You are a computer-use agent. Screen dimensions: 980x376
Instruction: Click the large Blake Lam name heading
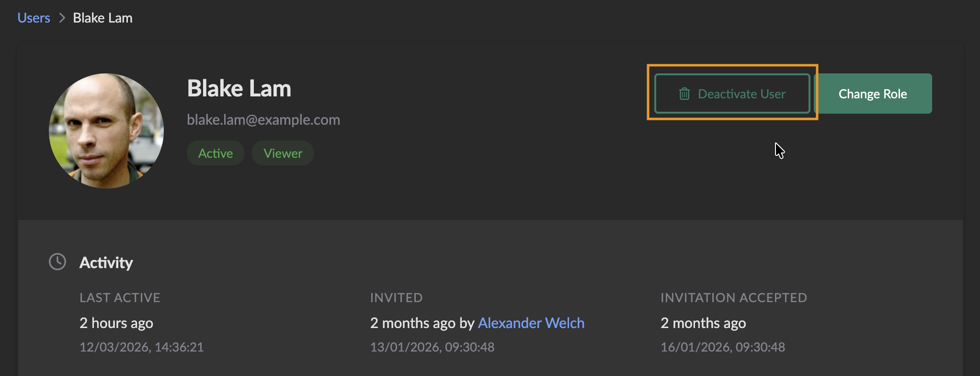[239, 89]
